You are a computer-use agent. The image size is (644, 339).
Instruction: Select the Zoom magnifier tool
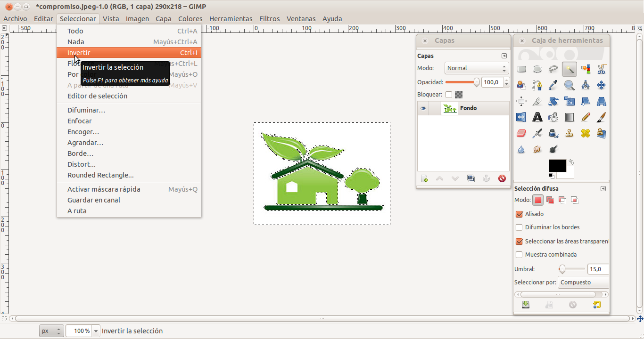click(x=570, y=85)
